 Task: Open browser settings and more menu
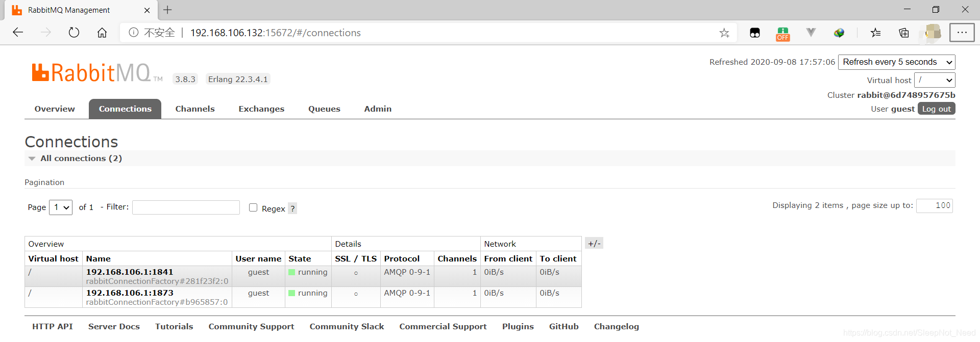point(962,33)
